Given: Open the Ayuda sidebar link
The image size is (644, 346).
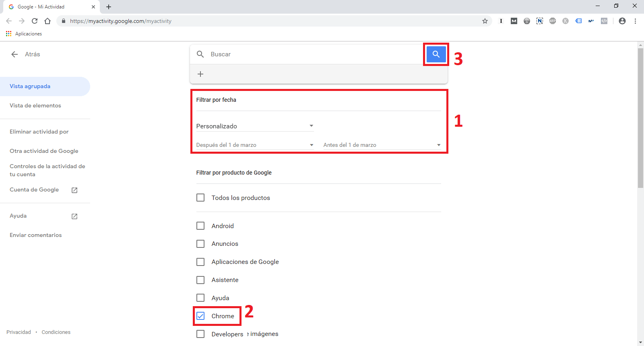Looking at the screenshot, I should pyautogui.click(x=18, y=216).
